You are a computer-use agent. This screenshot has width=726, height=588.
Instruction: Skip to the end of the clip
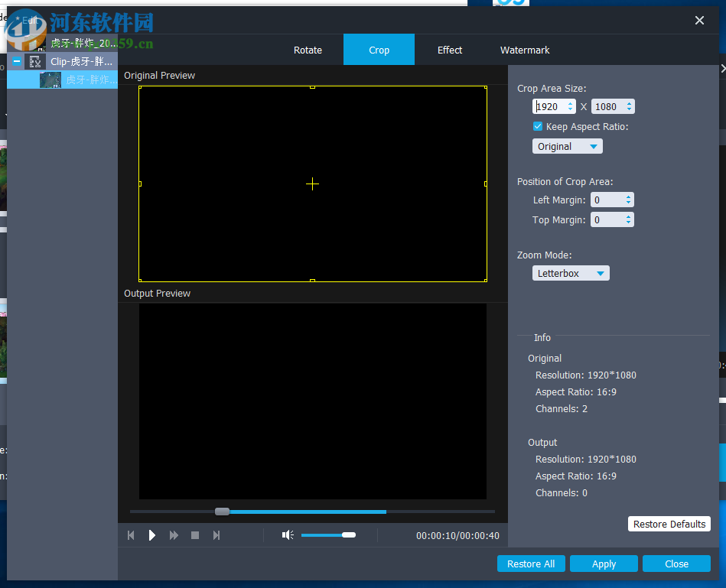coord(216,535)
